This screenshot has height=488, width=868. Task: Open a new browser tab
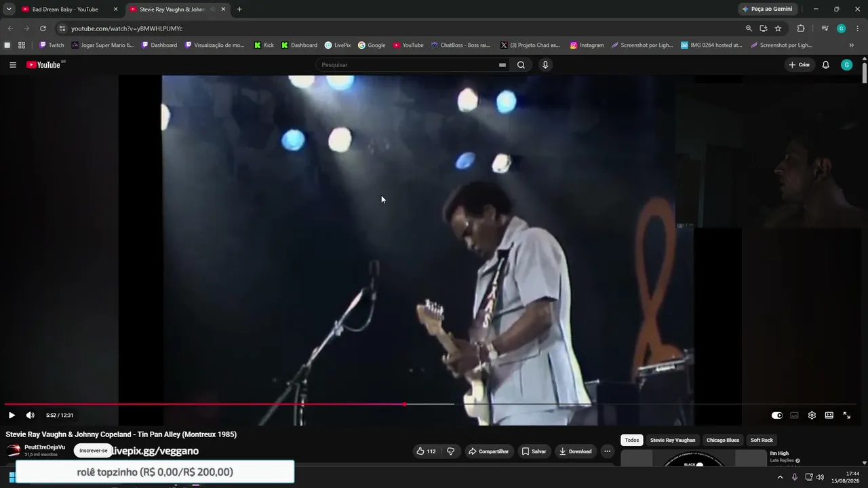click(x=239, y=9)
